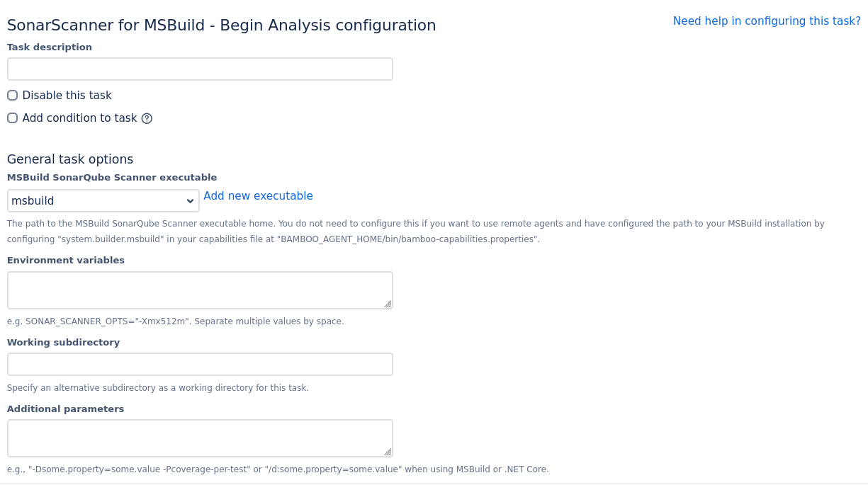Click the Task description field label
The image size is (868, 485).
(50, 47)
